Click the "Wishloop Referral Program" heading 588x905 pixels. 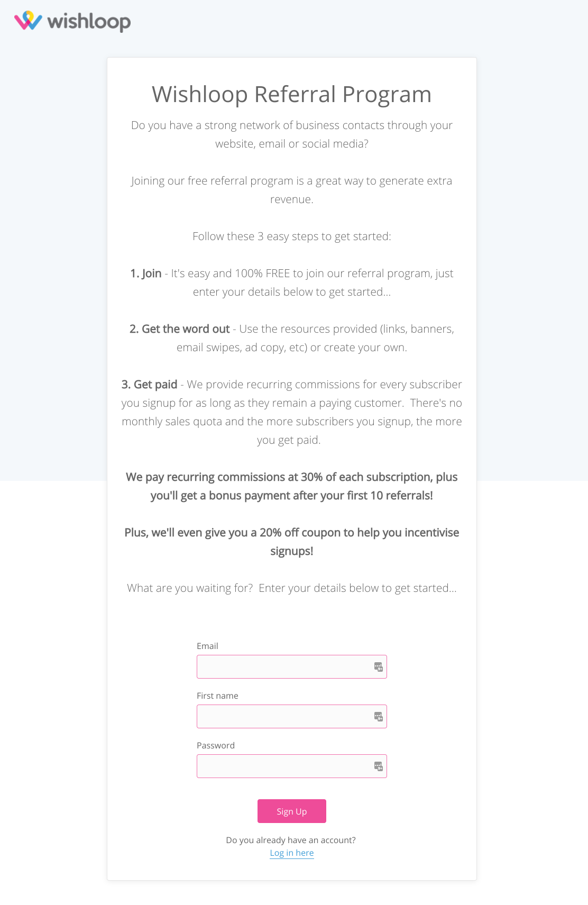click(x=292, y=95)
